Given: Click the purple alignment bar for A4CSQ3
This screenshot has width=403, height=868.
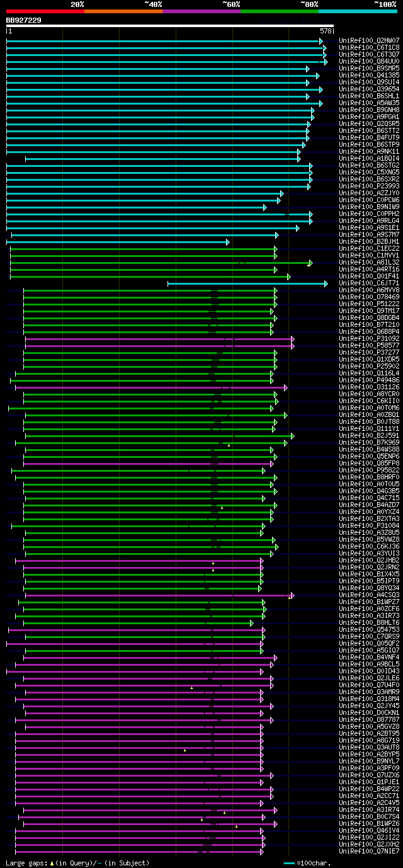Looking at the screenshot, I should point(160,595).
